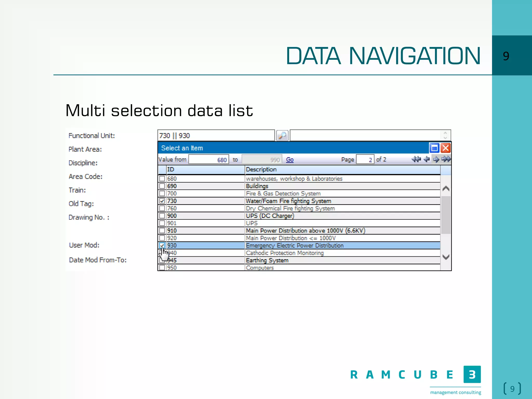Check the box for ID 920
The height and width of the screenshot is (399, 532).
tap(162, 238)
